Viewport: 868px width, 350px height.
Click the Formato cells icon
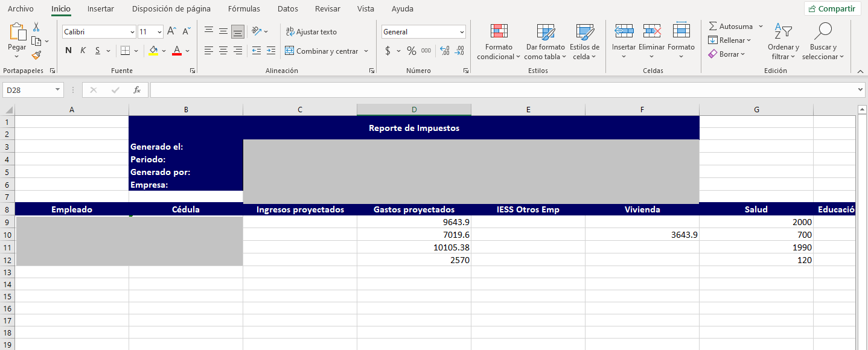click(681, 31)
